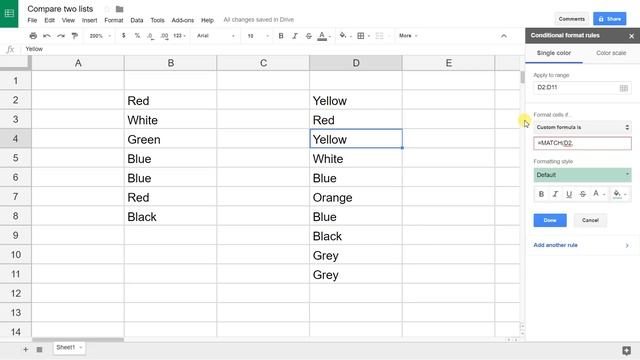Viewport: 640px width, 360px height.
Task: Click cell B4 containing Green
Action: click(170, 139)
